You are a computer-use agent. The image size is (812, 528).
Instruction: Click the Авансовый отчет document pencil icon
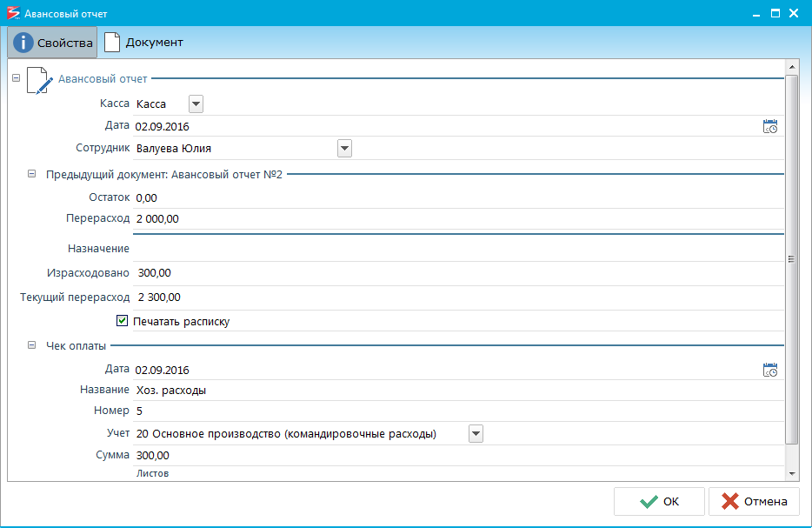pos(40,81)
